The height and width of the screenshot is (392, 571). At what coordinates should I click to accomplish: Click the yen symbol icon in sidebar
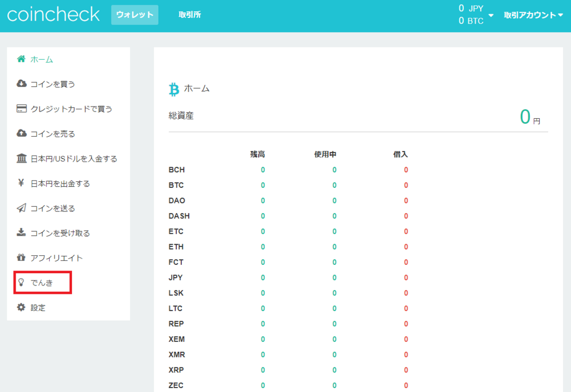coord(21,183)
